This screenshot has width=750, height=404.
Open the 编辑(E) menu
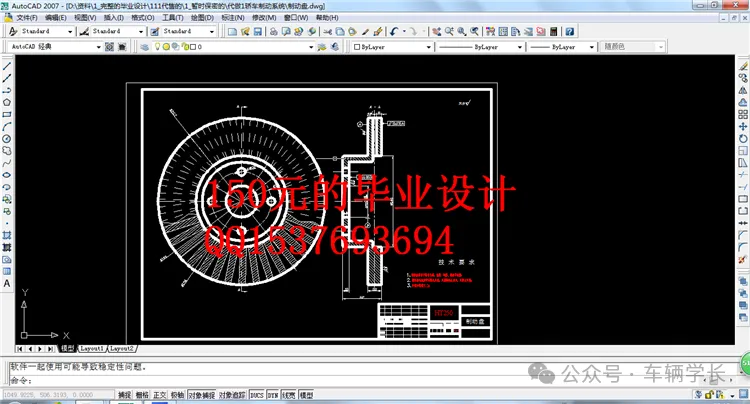(x=55, y=18)
